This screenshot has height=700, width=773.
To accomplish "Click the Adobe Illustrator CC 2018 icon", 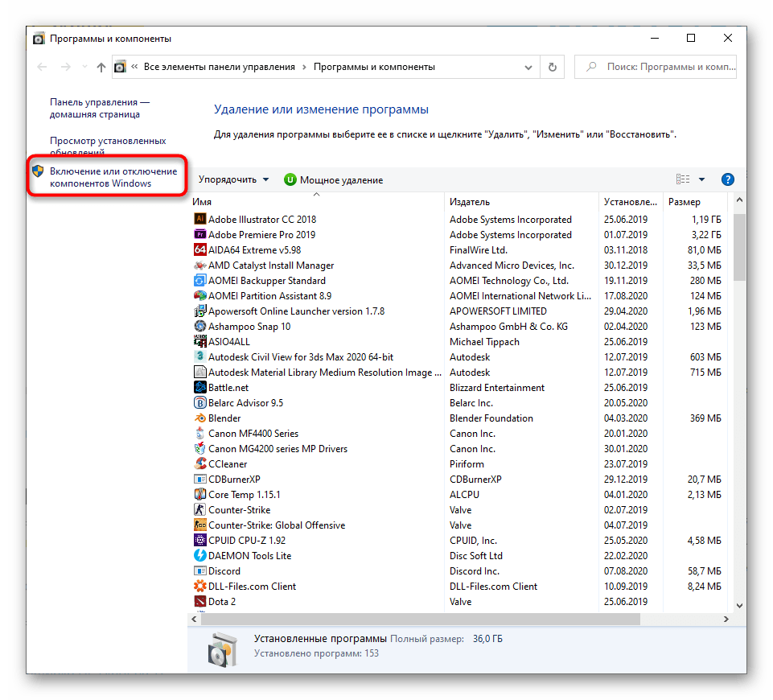I will pyautogui.click(x=200, y=219).
